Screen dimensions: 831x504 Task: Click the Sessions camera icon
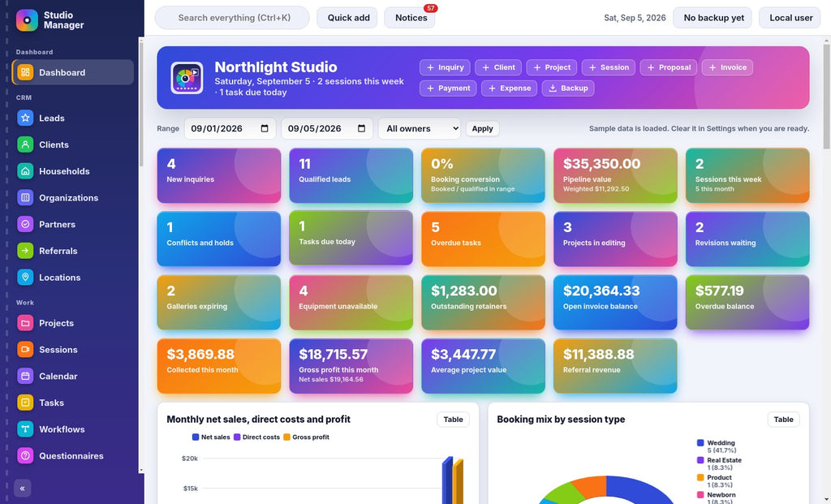(x=25, y=349)
